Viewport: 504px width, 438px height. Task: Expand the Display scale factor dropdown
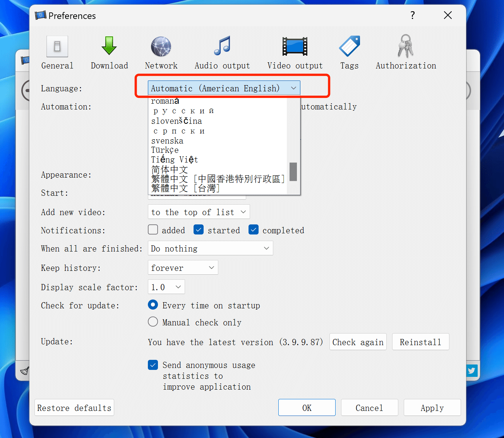click(x=166, y=287)
